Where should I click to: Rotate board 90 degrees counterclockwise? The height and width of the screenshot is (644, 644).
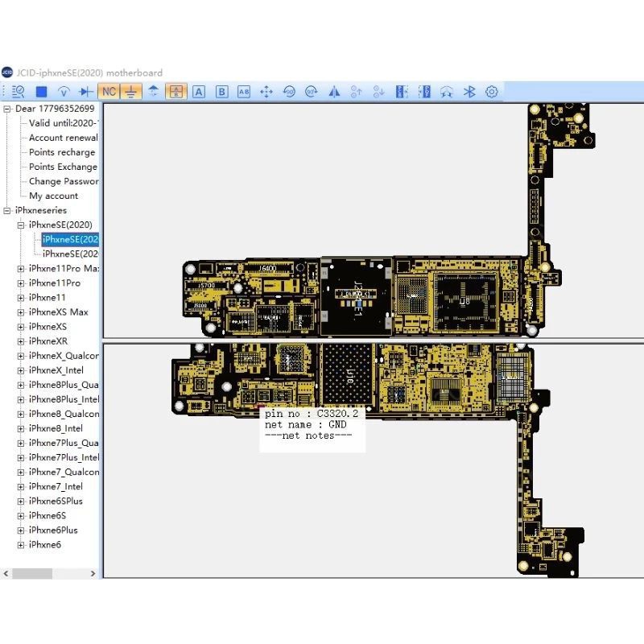point(290,91)
